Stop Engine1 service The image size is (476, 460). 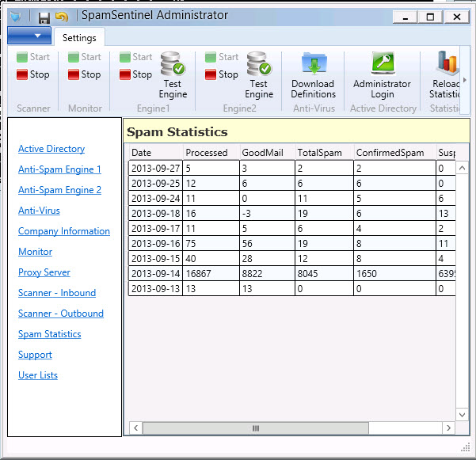pos(135,74)
